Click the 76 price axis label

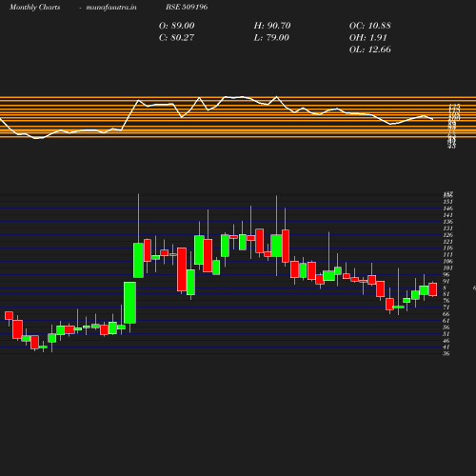click(x=446, y=301)
